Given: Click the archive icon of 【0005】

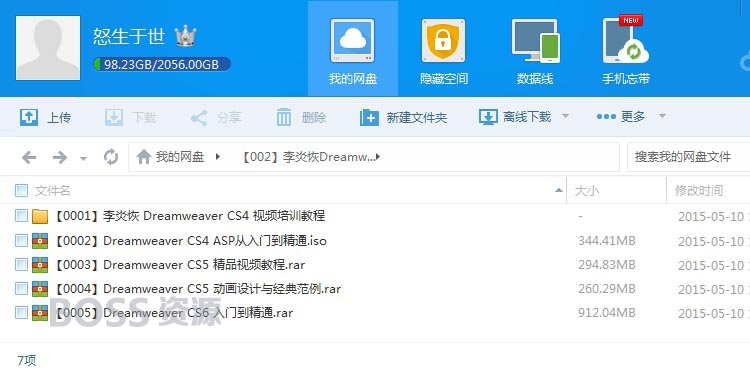Looking at the screenshot, I should tap(40, 313).
